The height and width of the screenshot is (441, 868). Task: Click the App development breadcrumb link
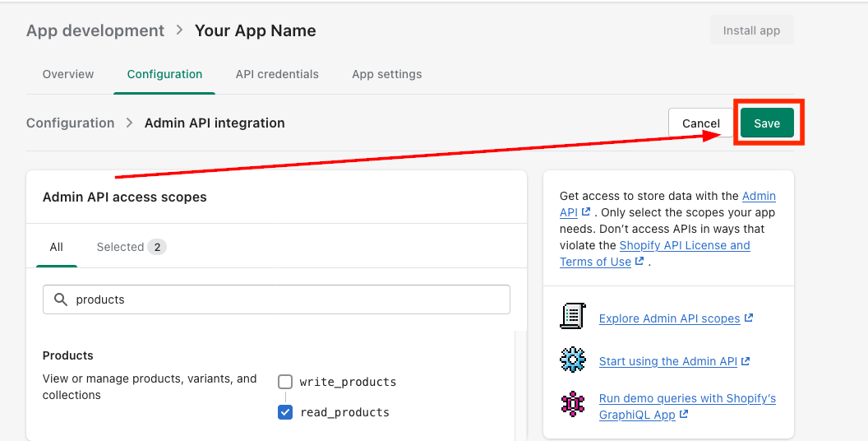point(95,30)
